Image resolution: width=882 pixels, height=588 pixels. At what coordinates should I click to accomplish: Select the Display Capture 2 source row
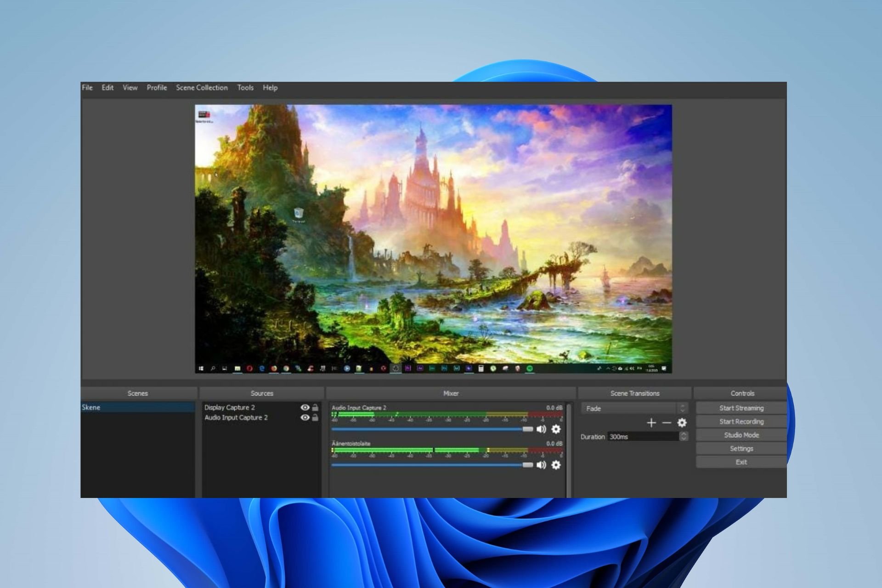261,407
